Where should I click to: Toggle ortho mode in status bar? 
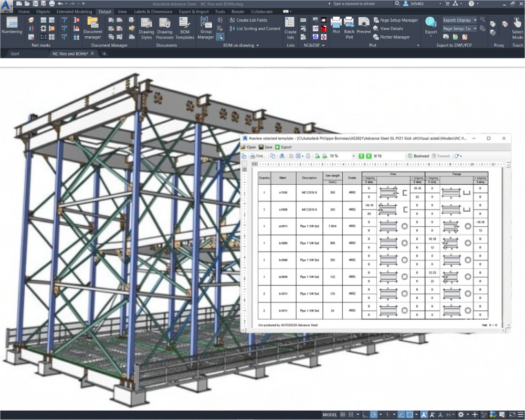[x=365, y=415]
